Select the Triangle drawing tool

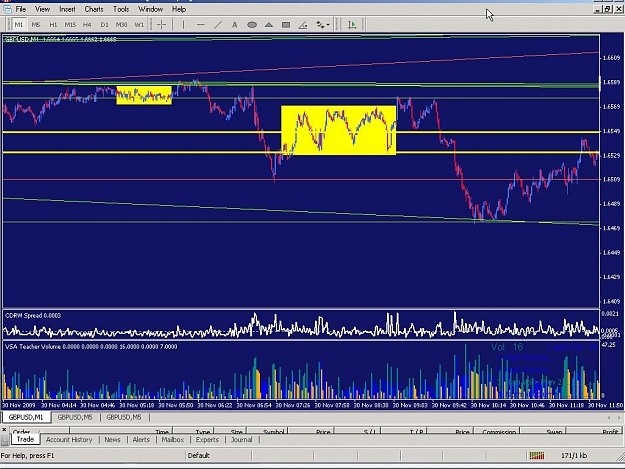(x=269, y=25)
